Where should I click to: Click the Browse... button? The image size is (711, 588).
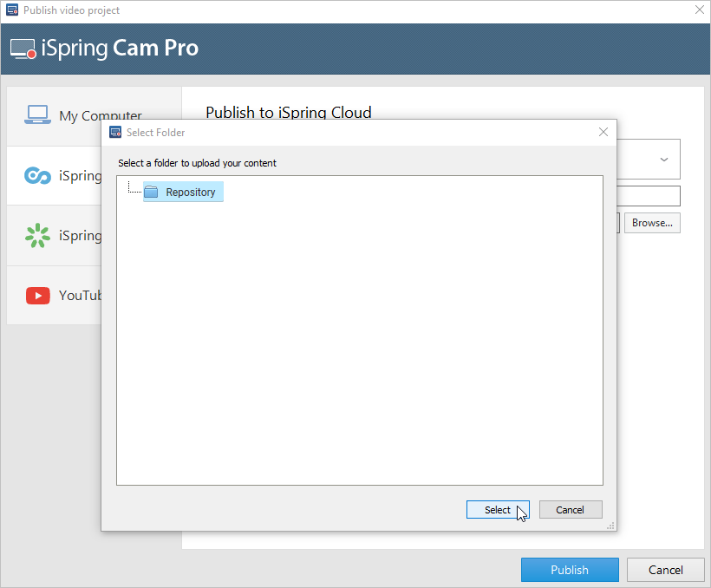pyautogui.click(x=652, y=223)
